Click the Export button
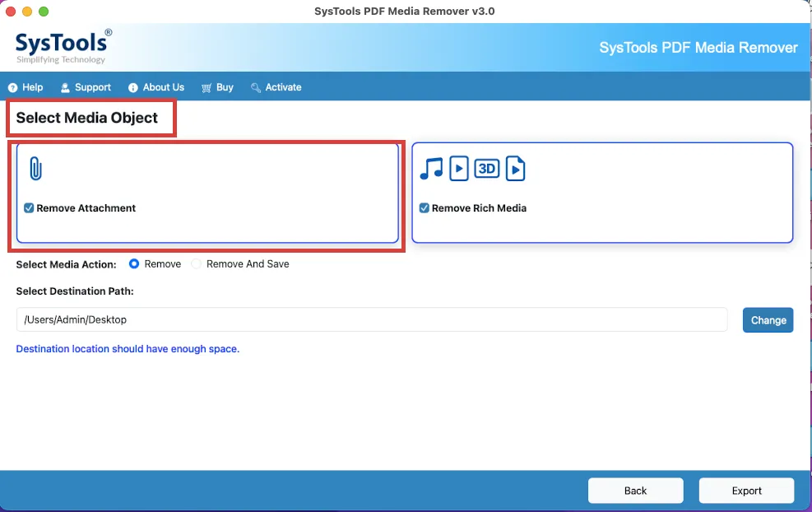This screenshot has width=812, height=512. coord(746,491)
